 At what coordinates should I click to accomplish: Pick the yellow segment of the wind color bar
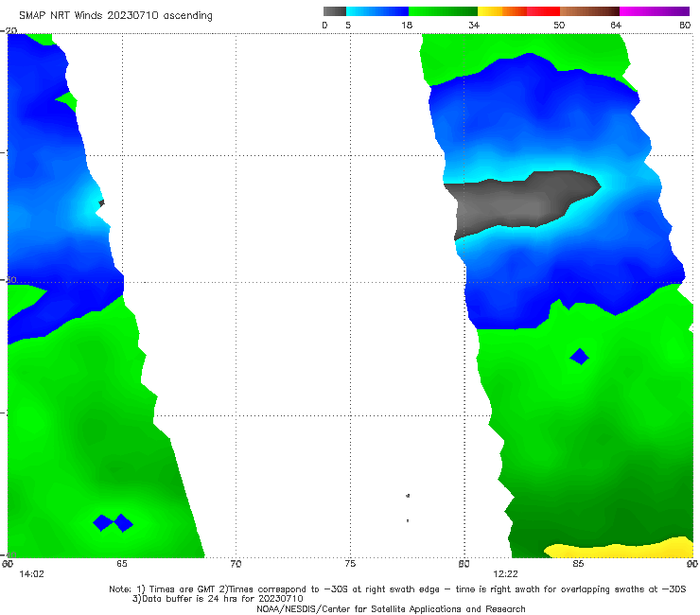pyautogui.click(x=490, y=11)
